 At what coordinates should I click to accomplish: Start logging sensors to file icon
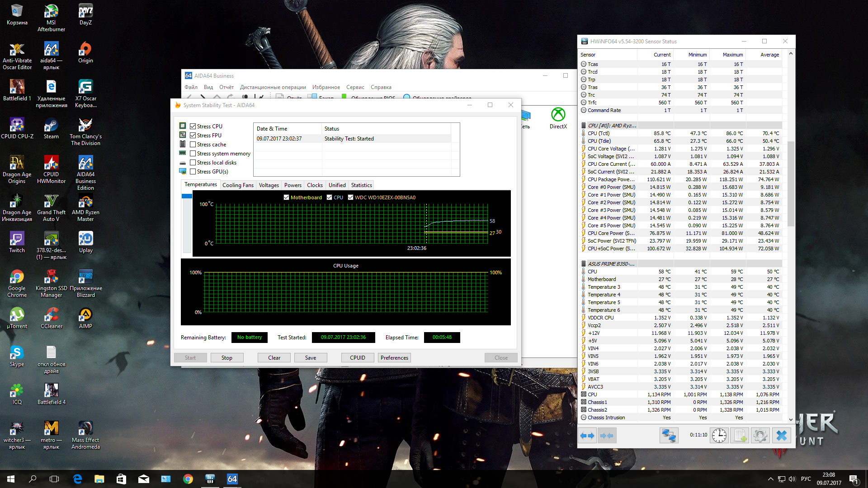[x=740, y=436]
